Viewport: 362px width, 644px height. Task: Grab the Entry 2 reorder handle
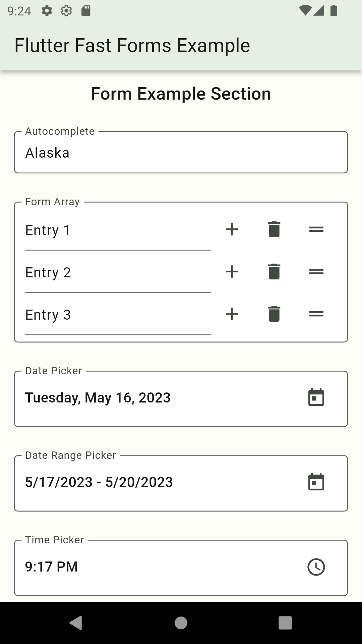[x=316, y=272]
